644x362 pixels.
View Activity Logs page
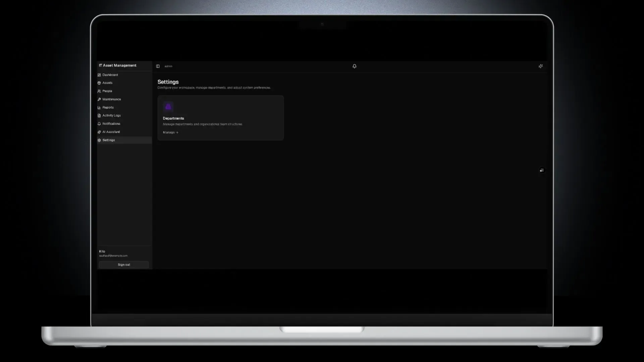coord(124,116)
